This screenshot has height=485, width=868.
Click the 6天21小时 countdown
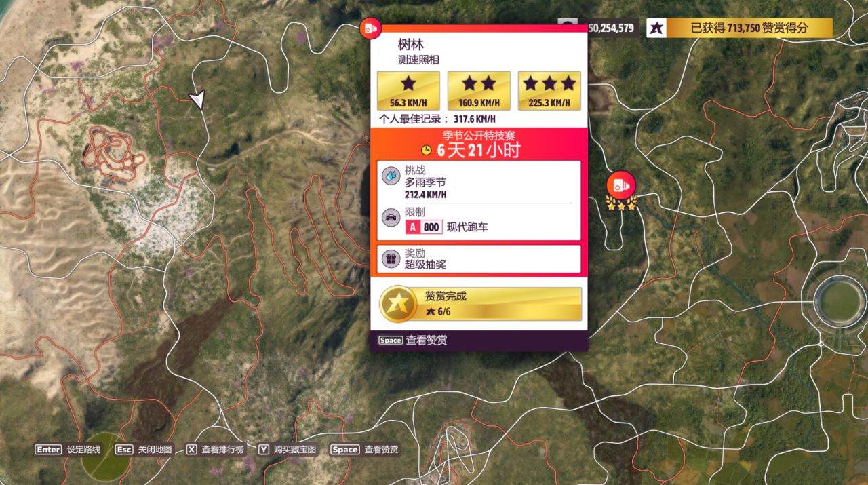pos(479,150)
